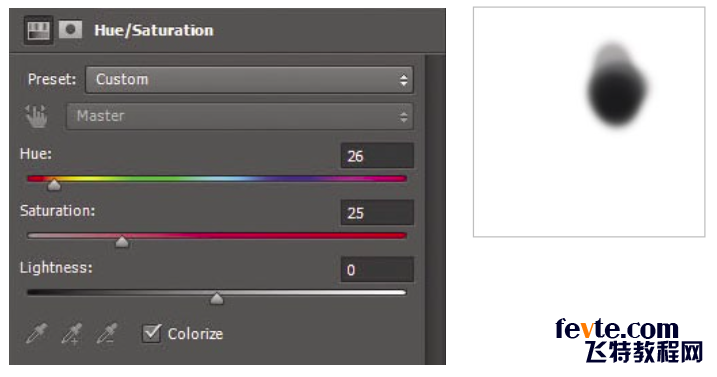Click the Hue/Saturation panel title
717x377 pixels.
pos(154,31)
